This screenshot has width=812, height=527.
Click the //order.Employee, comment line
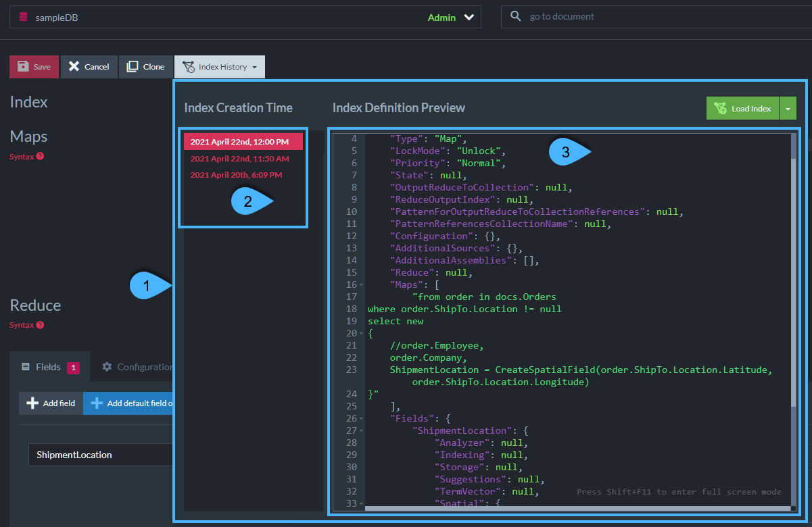[437, 345]
